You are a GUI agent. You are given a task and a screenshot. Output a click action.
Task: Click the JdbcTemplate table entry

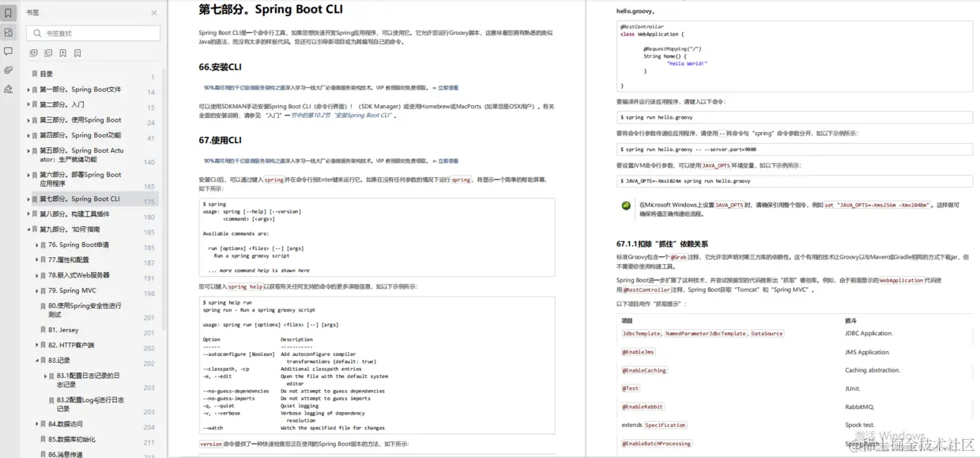(x=642, y=334)
